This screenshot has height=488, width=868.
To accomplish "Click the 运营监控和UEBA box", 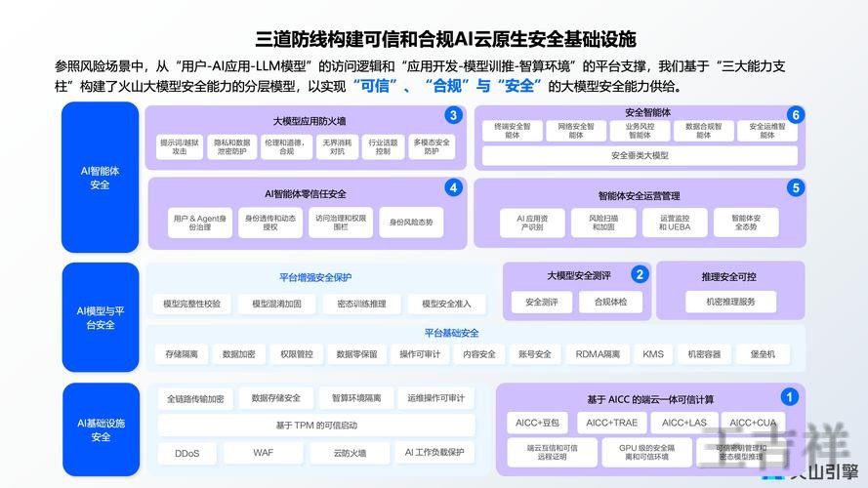I will click(x=674, y=222).
